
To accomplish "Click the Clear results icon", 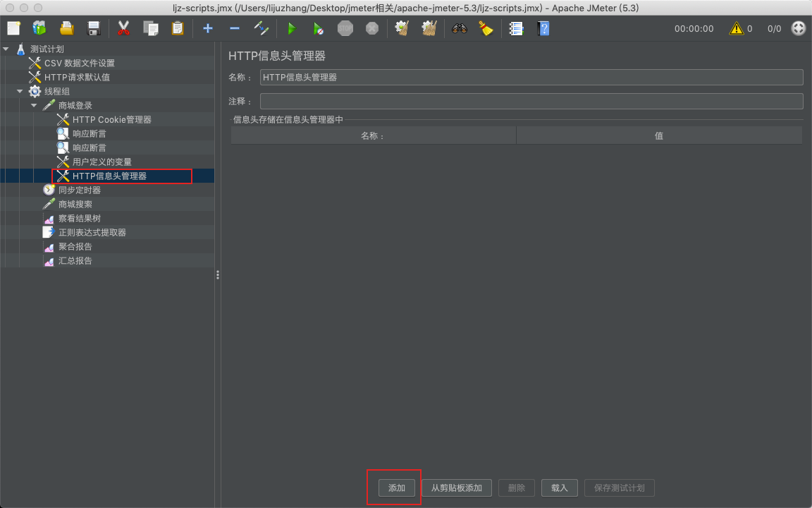I will [x=402, y=28].
